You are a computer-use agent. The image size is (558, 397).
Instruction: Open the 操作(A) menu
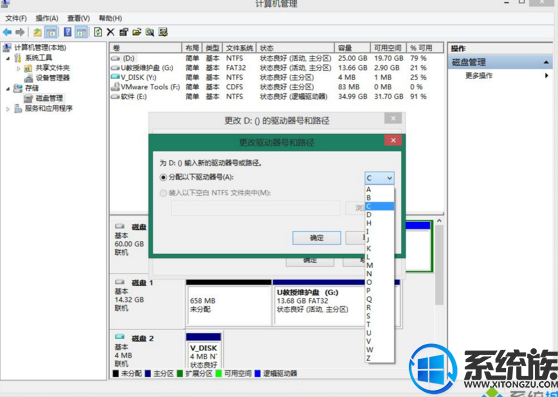click(47, 18)
